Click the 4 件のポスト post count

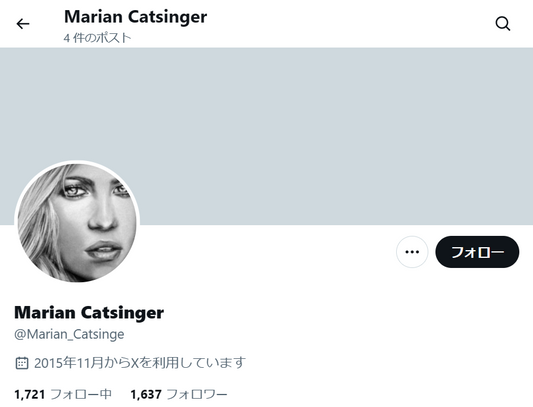tap(97, 38)
